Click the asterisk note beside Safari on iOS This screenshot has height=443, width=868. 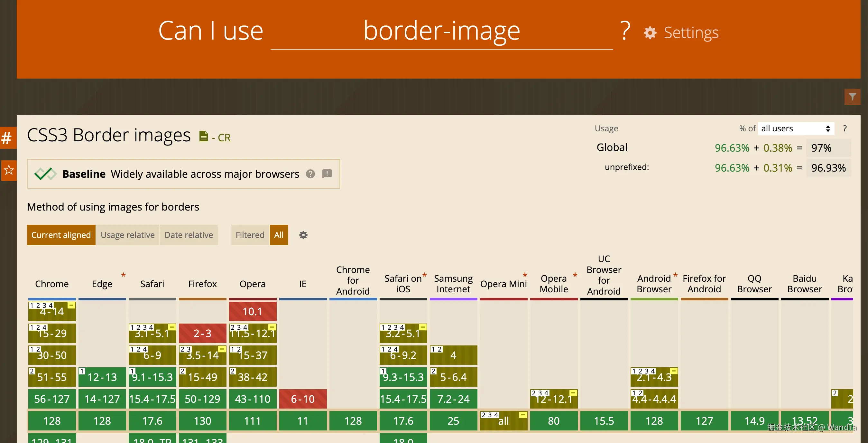pos(425,276)
